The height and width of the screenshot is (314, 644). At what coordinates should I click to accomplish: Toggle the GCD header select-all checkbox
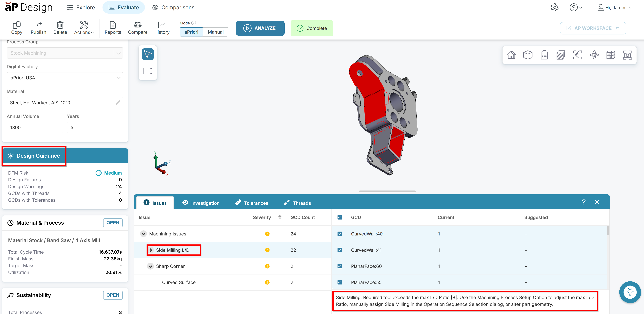340,217
